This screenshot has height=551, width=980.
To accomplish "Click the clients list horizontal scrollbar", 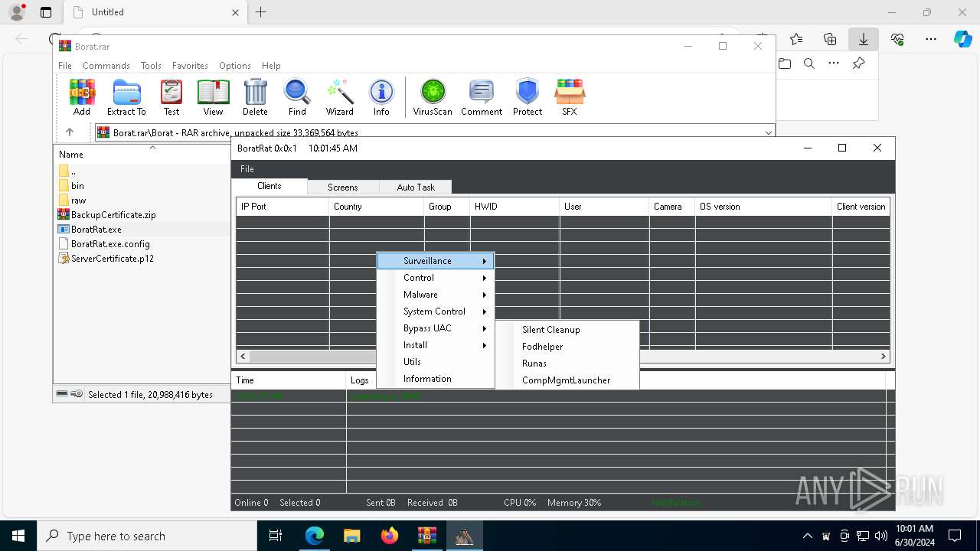I will pos(563,356).
